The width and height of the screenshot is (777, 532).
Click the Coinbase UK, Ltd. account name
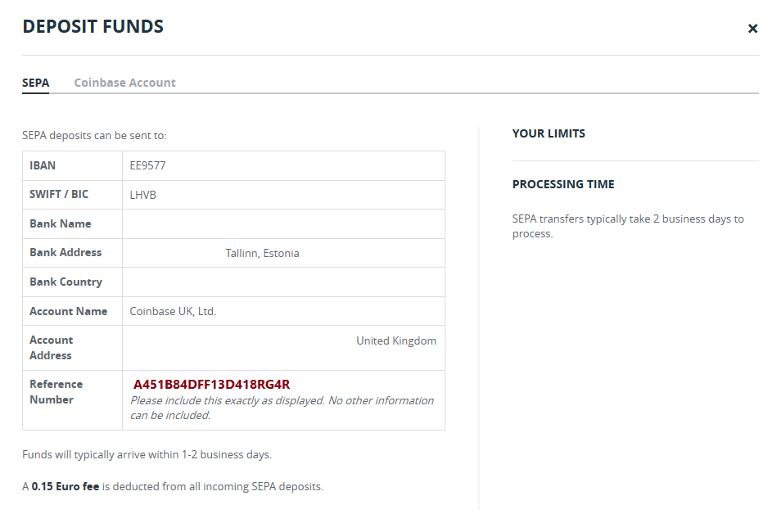click(x=173, y=311)
